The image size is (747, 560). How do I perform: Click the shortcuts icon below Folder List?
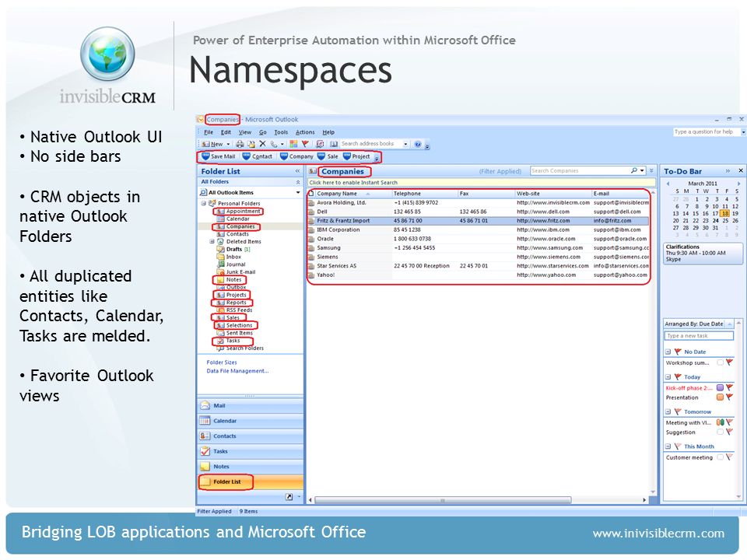click(x=289, y=497)
